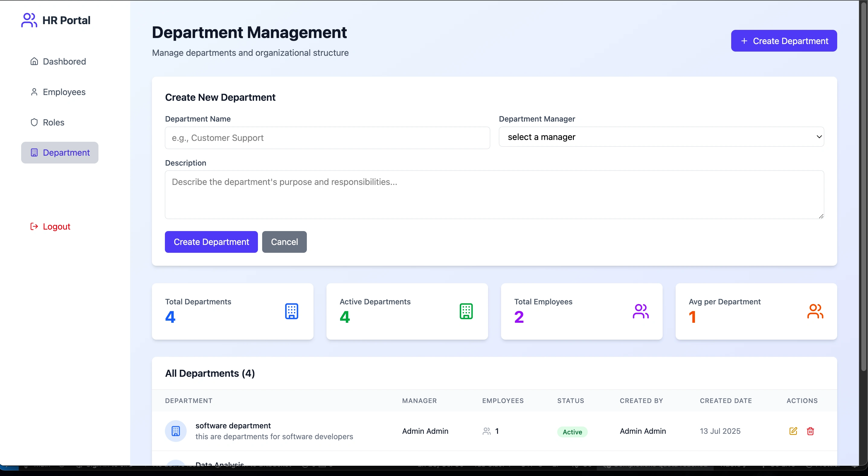Click the Create Department button at top right
Image resolution: width=868 pixels, height=476 pixels.
pyautogui.click(x=784, y=41)
